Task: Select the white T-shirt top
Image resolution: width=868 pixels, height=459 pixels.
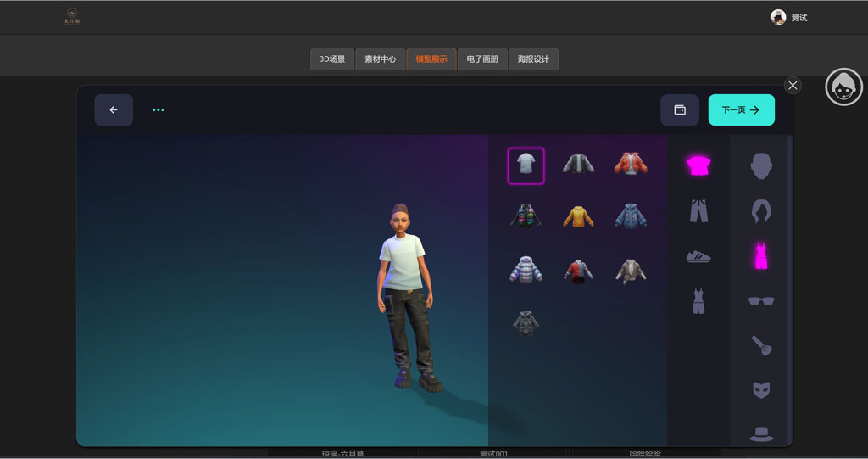Action: click(526, 165)
